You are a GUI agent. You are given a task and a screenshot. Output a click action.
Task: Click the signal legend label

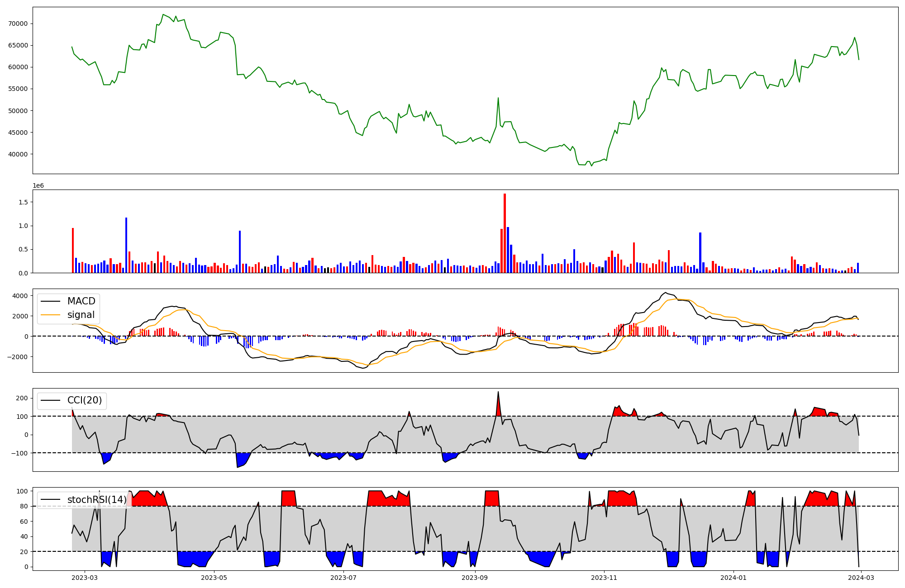(x=81, y=315)
